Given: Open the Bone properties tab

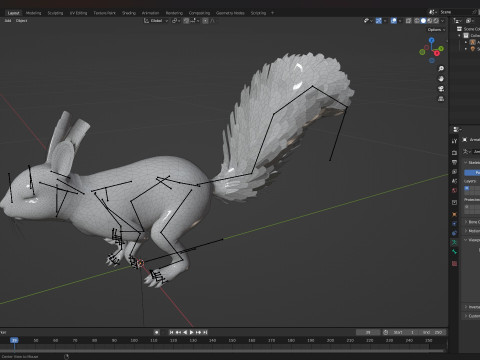Looking at the screenshot, I should (x=454, y=252).
